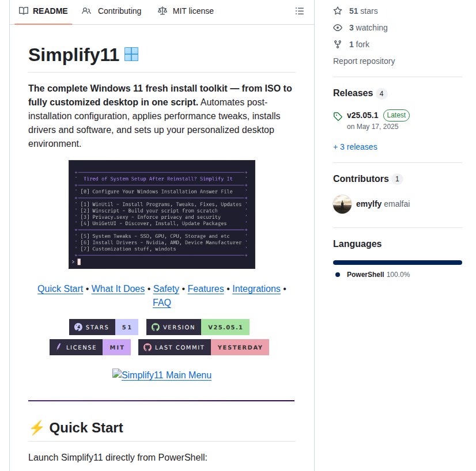The height and width of the screenshot is (471, 476).
Task: Expand + 3 releases
Action: point(355,147)
